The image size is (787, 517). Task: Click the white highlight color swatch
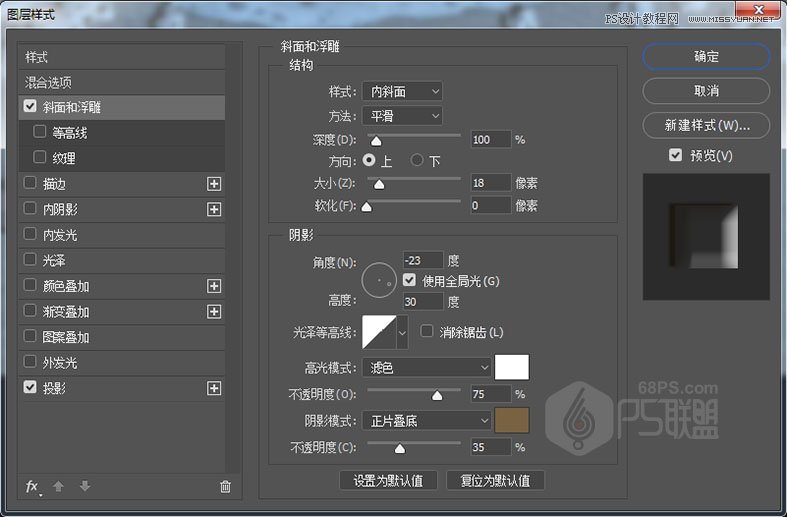[511, 367]
